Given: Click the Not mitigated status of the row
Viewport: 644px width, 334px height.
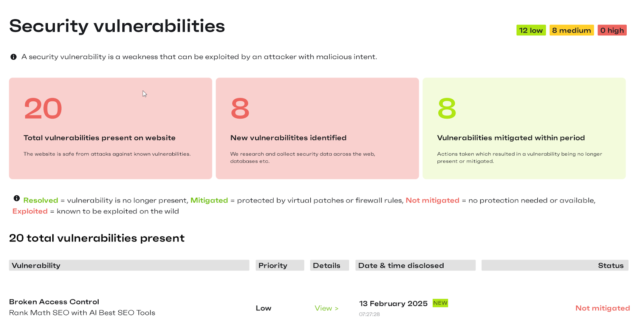Looking at the screenshot, I should pos(602,308).
